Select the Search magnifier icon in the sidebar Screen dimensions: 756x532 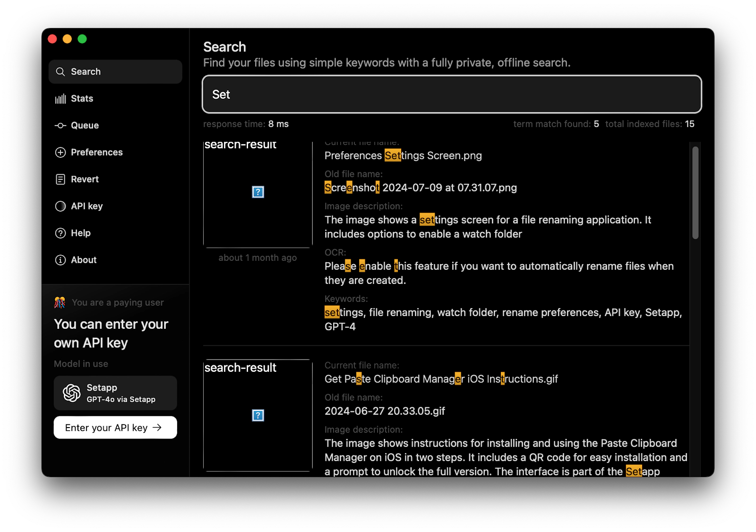click(60, 71)
